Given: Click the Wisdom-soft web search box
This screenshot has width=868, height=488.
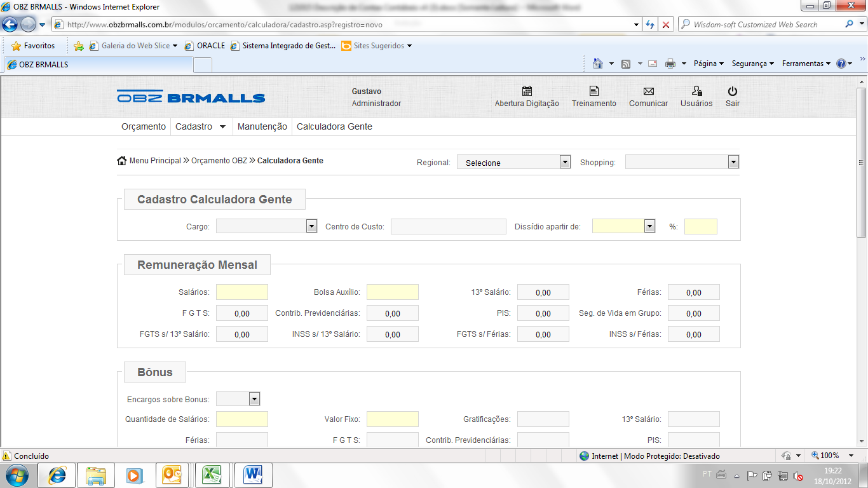Looking at the screenshot, I should 766,24.
